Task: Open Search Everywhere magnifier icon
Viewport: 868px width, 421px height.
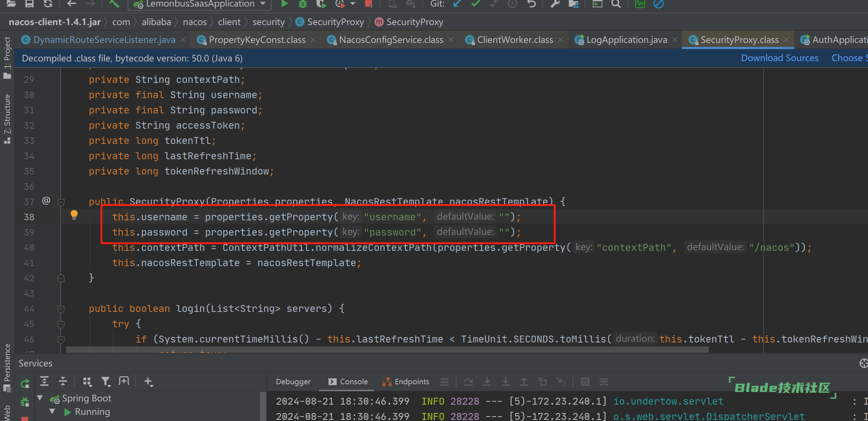Action: tap(616, 4)
